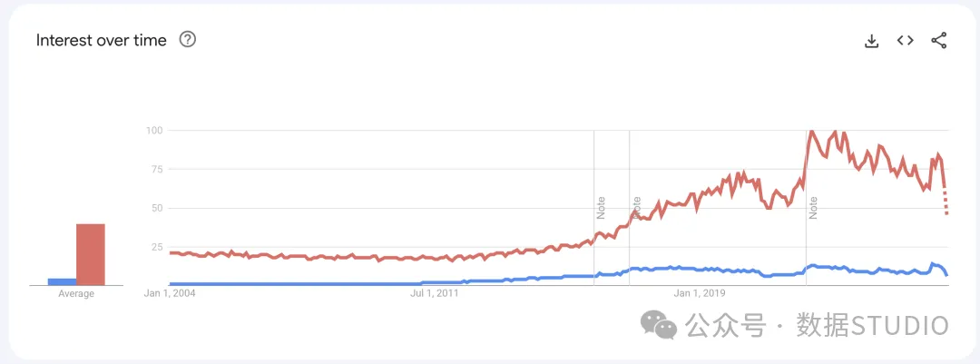Download the chart data as CSV
The height and width of the screenshot is (364, 980).
point(871,40)
